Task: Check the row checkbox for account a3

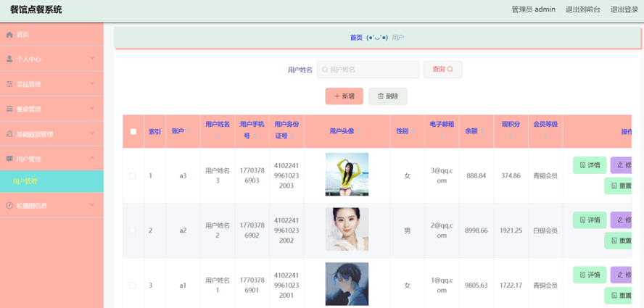Action: [132, 176]
